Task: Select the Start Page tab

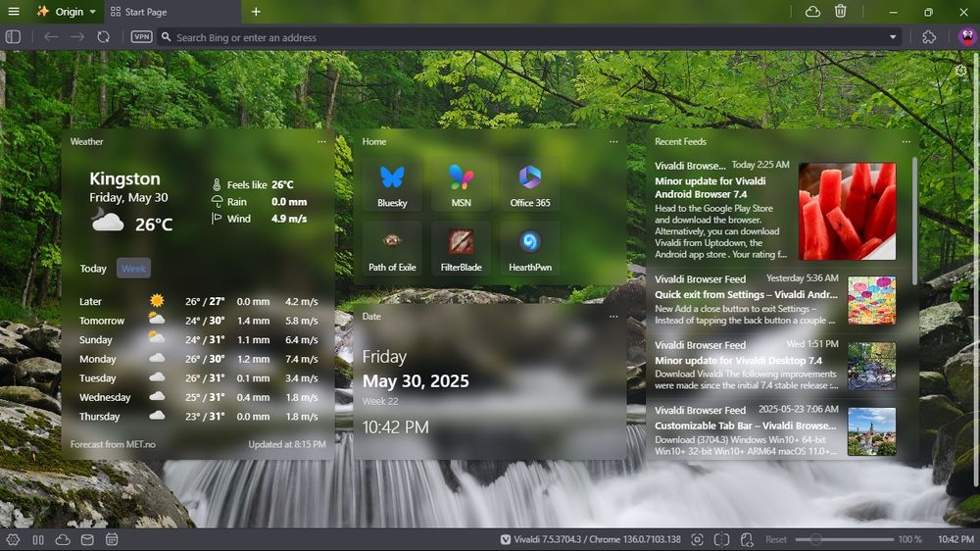Action: coord(172,12)
